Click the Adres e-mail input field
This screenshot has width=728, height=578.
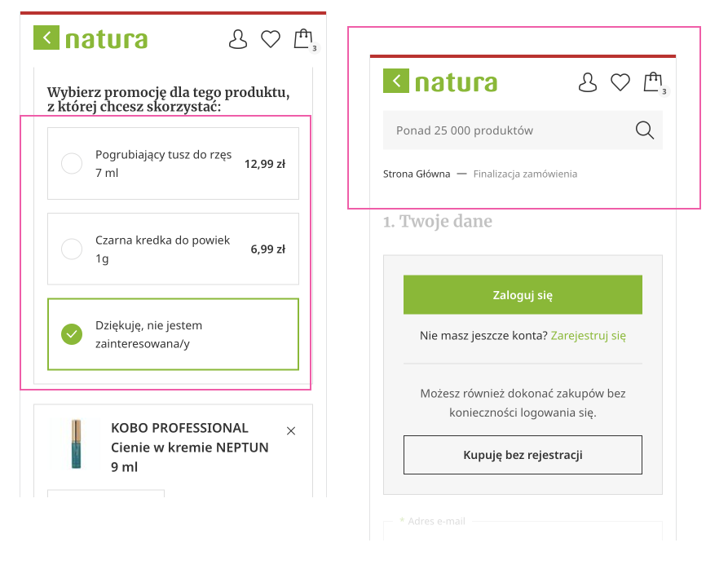(522, 532)
